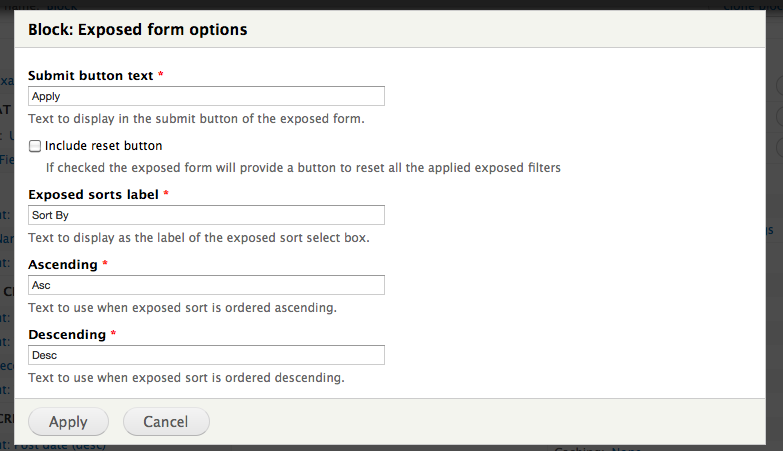Click the "ordered ascending" help text
This screenshot has height=451, width=783.
tap(182, 307)
